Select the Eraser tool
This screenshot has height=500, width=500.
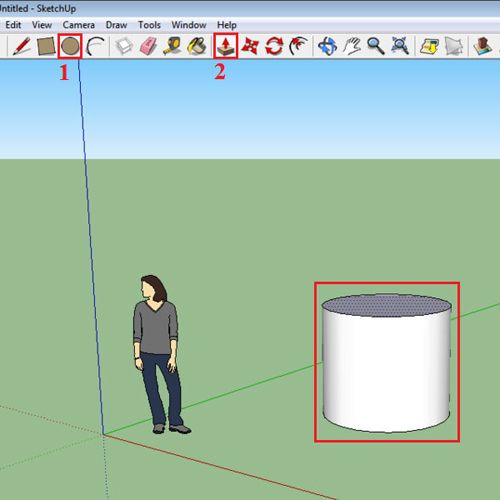(x=148, y=46)
